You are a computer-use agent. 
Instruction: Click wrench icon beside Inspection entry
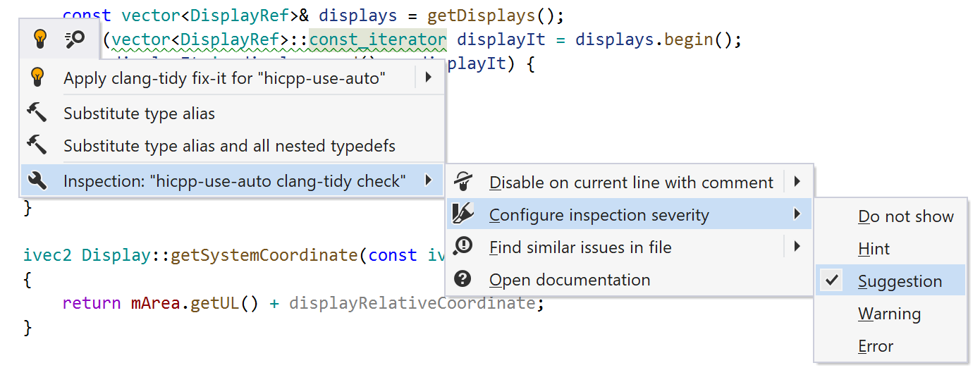(x=37, y=181)
